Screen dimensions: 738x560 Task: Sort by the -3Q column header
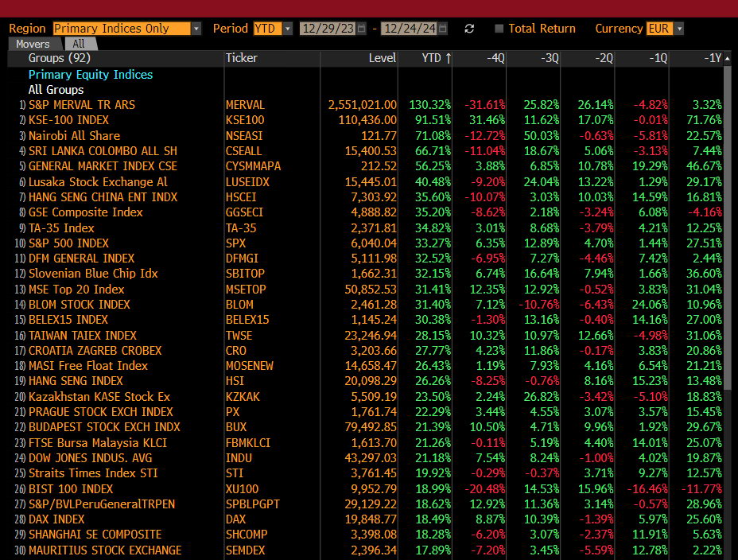[550, 58]
